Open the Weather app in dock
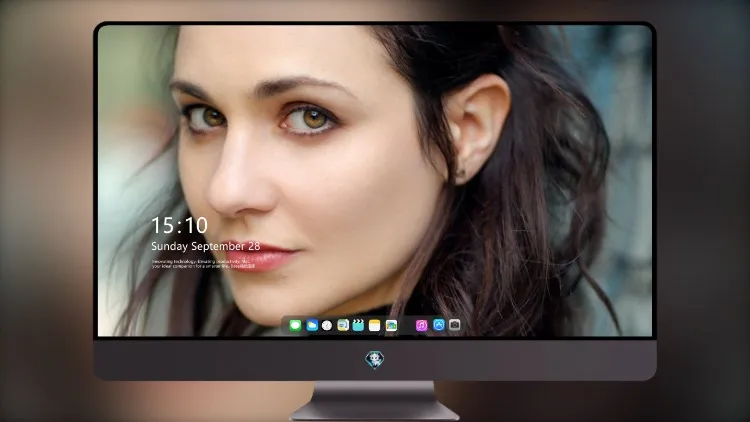This screenshot has height=422, width=750. (x=312, y=325)
